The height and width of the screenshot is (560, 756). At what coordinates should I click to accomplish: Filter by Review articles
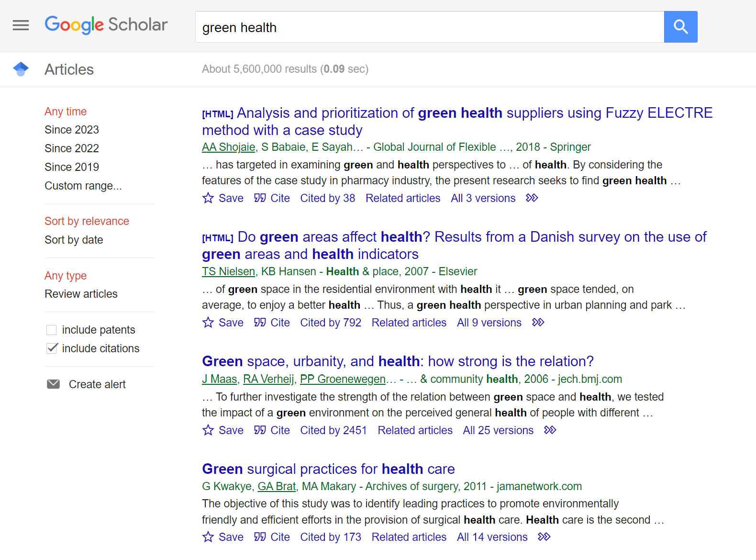click(81, 294)
